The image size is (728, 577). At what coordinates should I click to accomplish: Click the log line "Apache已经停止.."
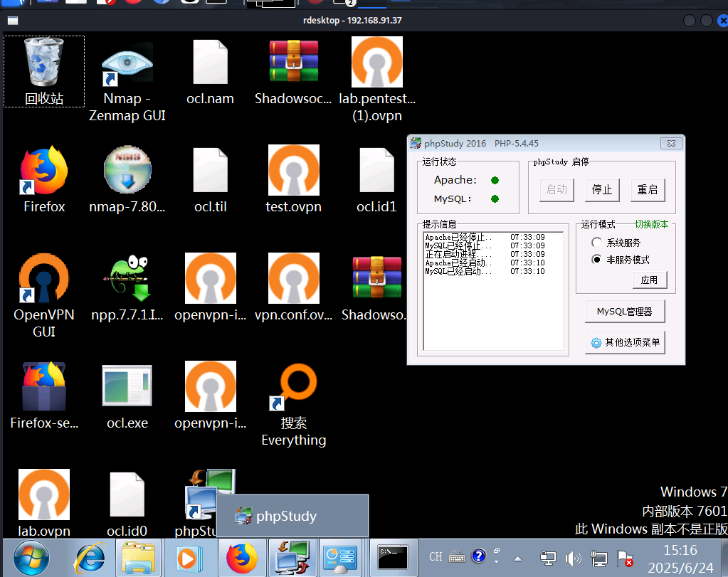(x=485, y=237)
